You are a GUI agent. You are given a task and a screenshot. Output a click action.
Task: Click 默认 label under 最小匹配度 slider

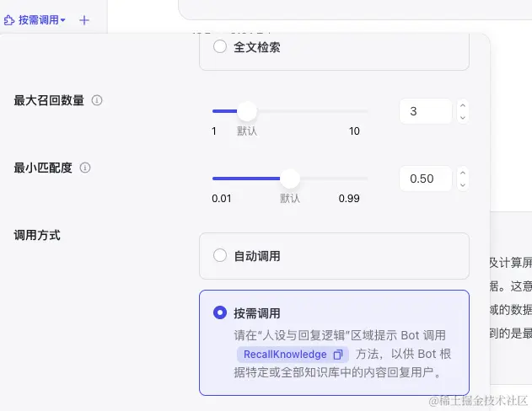click(290, 199)
